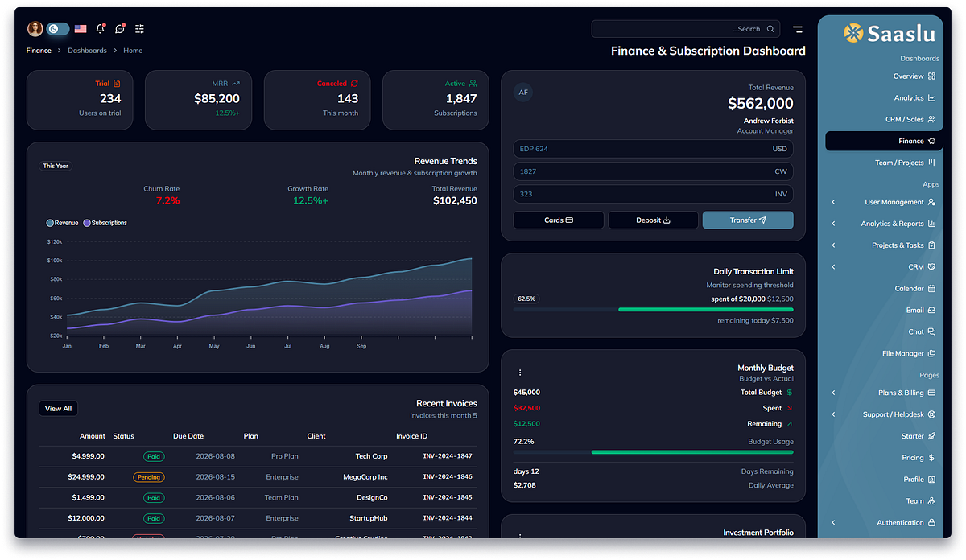Click the Plans & Billing card icon
Screen dimensions: 966x560
click(x=931, y=393)
